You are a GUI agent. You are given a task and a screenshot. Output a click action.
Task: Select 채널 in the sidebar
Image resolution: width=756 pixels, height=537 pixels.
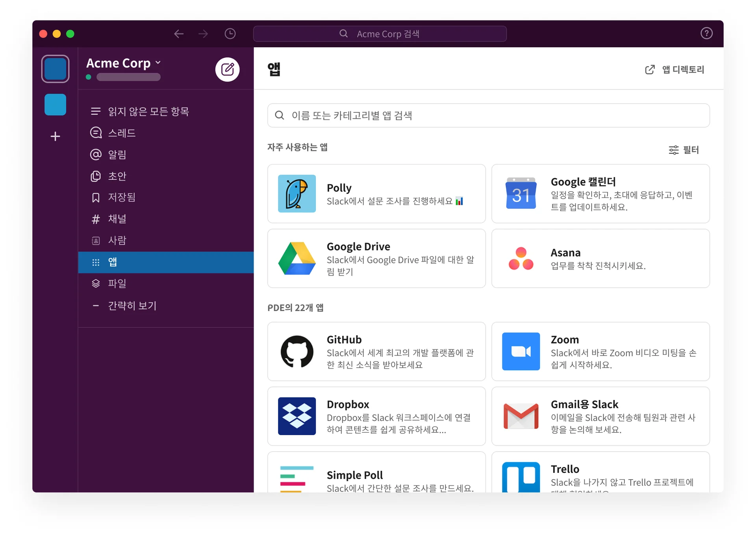(117, 219)
